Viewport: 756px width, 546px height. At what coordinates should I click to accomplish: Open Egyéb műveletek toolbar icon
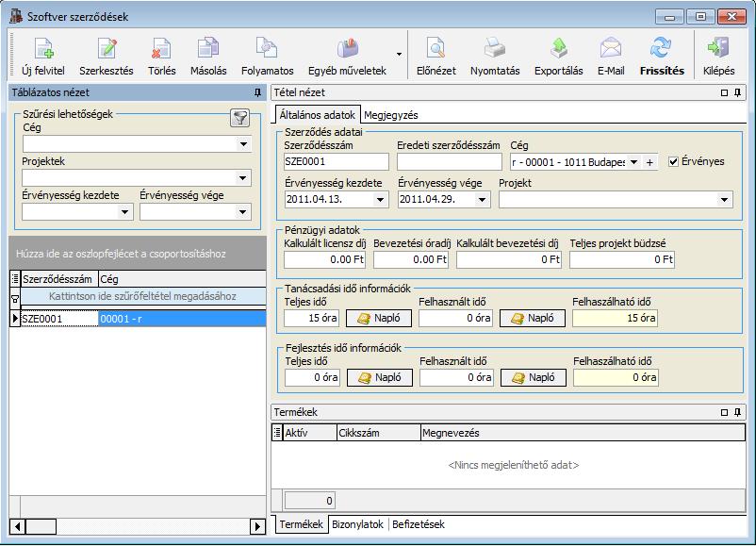point(347,49)
